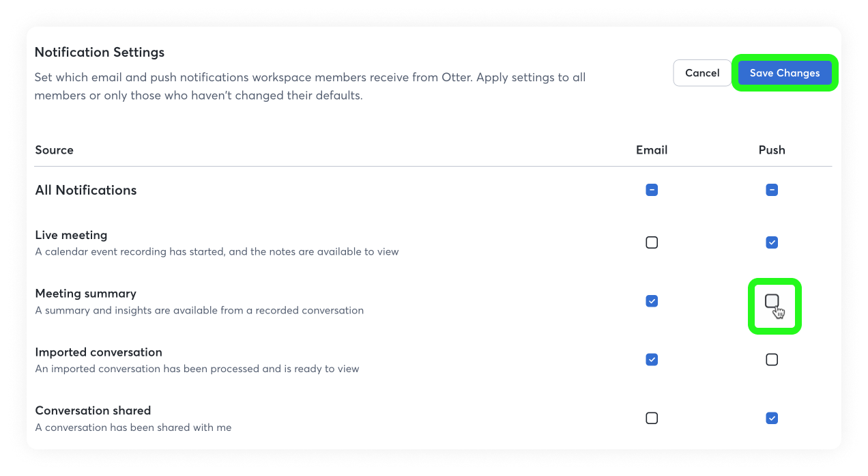Toggle All Notifications Email checkbox
Screen dimensions: 868x476
tap(652, 190)
